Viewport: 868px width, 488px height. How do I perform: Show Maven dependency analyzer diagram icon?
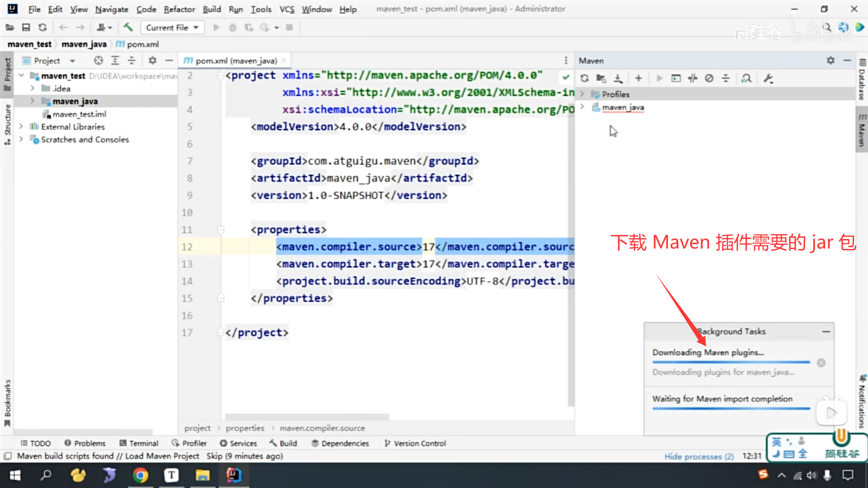pyautogui.click(x=746, y=79)
